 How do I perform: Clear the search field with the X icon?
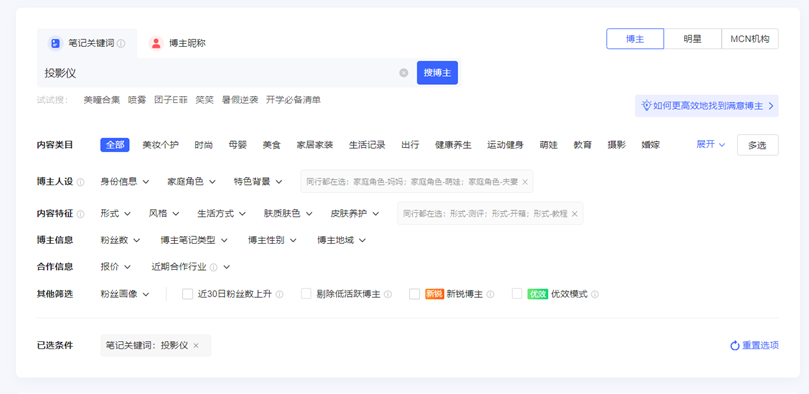pos(403,73)
